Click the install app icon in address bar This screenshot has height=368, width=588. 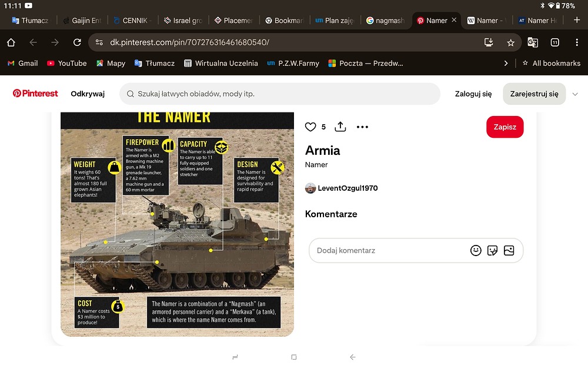pyautogui.click(x=489, y=42)
